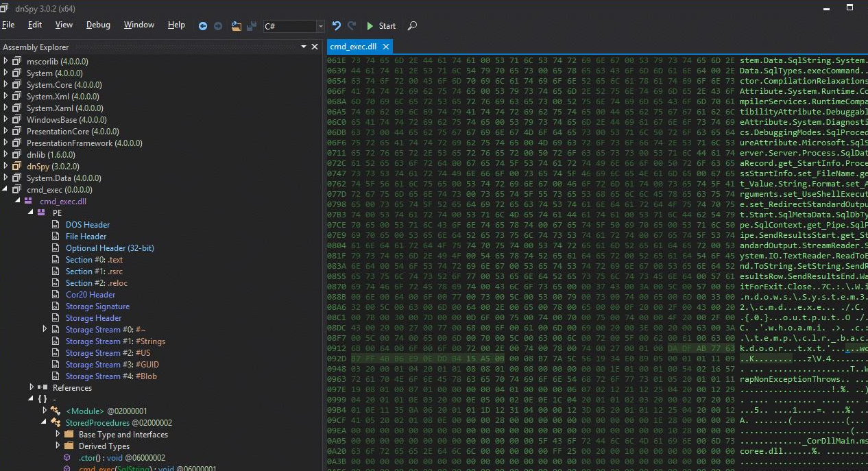Click hex offset 061E at top

(337, 60)
